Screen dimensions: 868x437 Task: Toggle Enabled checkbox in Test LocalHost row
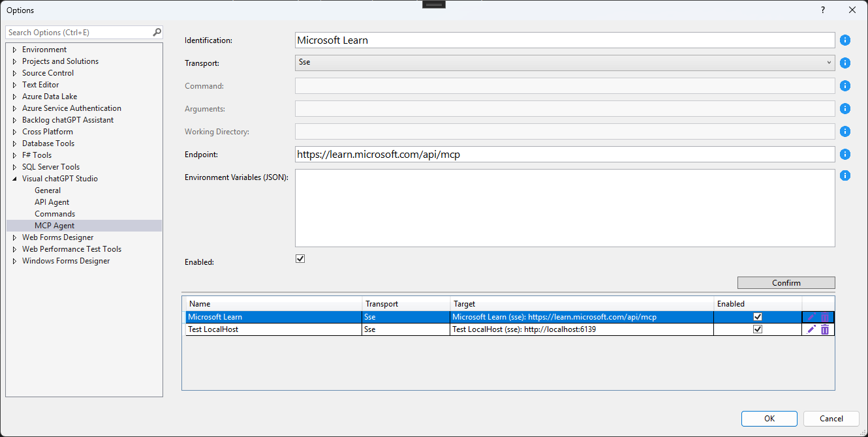(758, 329)
